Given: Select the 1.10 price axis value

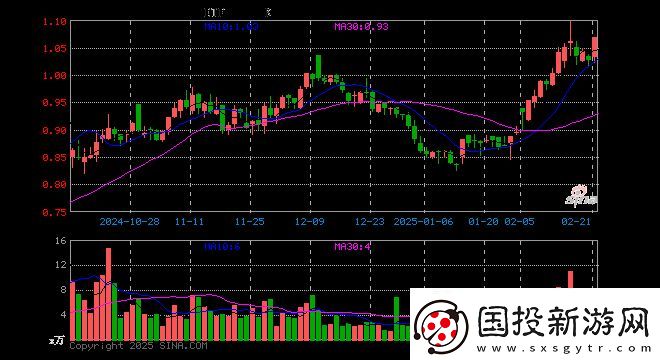Looking at the screenshot, I should [x=55, y=21].
